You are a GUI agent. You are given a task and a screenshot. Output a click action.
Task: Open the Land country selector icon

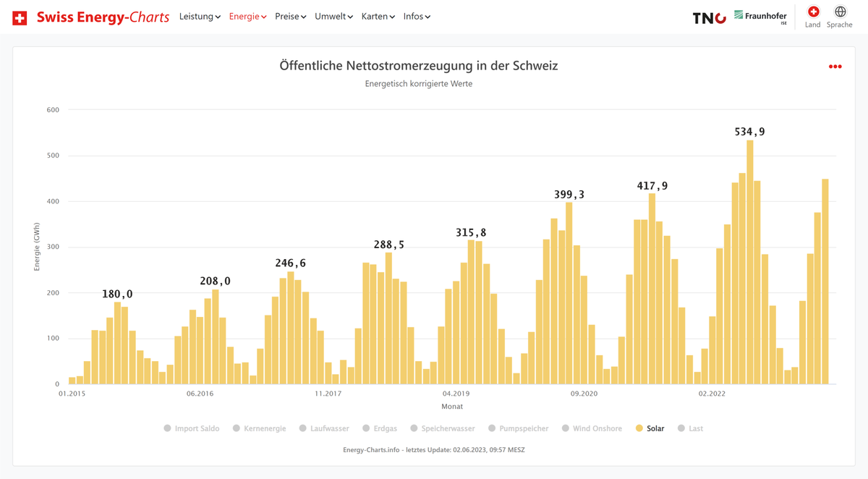pos(812,13)
